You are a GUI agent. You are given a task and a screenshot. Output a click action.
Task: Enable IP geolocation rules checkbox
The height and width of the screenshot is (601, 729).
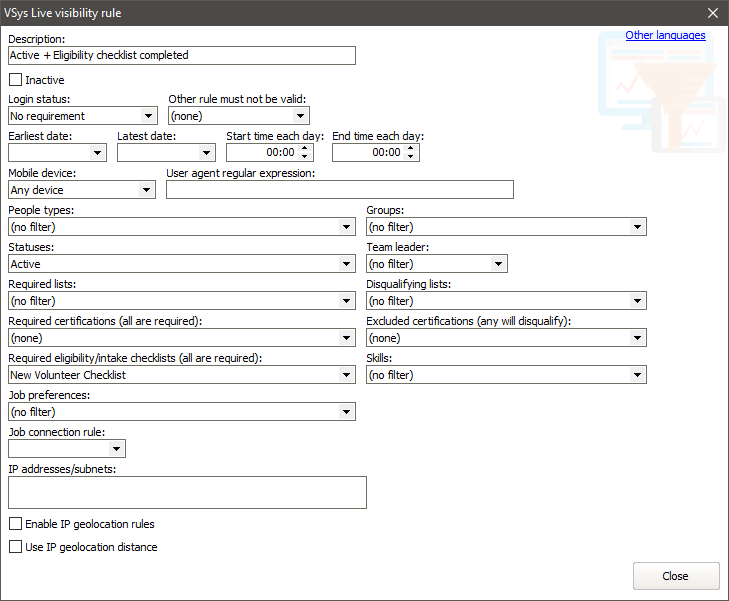(x=15, y=524)
